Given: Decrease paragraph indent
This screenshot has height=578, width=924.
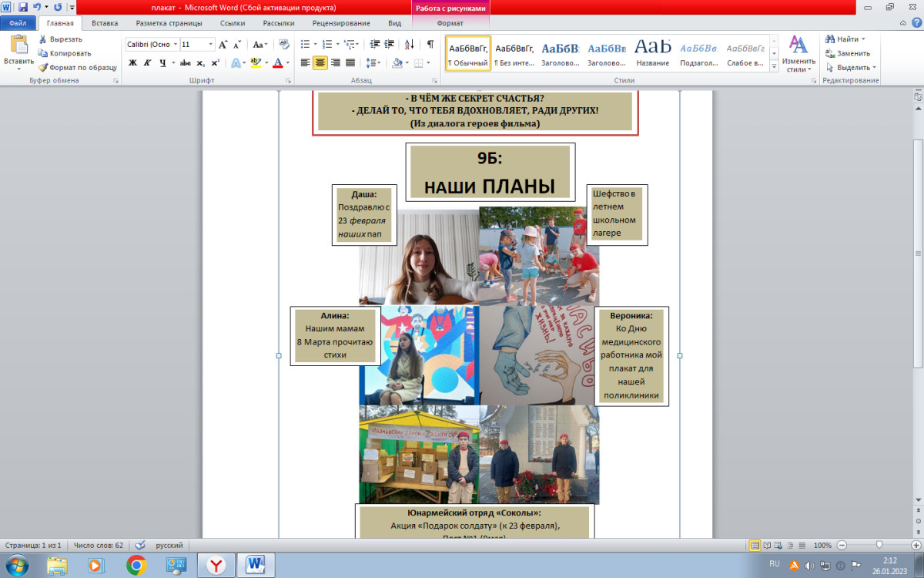Looking at the screenshot, I should (375, 45).
